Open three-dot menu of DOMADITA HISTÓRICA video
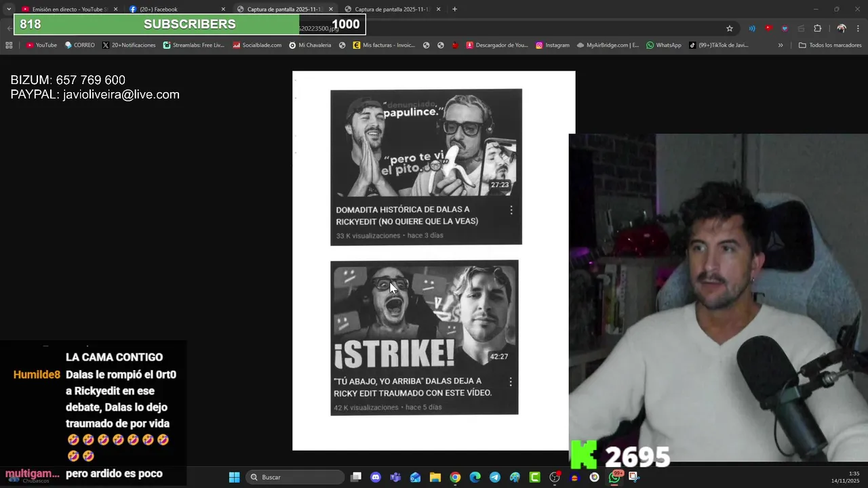Image resolution: width=868 pixels, height=488 pixels. point(511,211)
